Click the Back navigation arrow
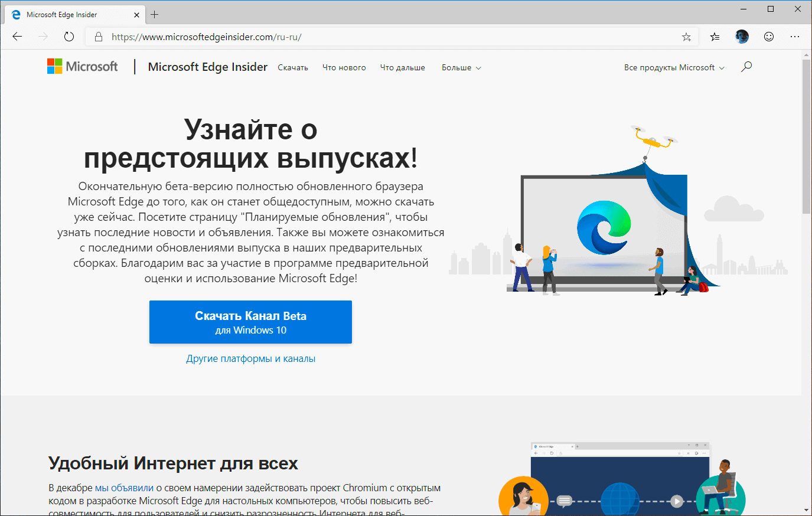Image resolution: width=812 pixels, height=516 pixels. (17, 36)
